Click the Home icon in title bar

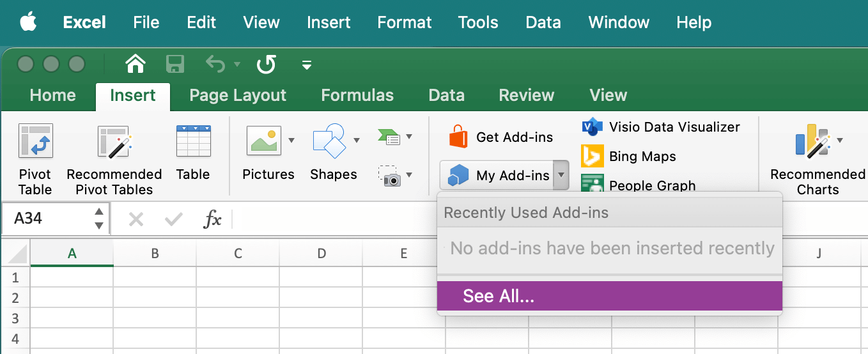pyautogui.click(x=136, y=64)
